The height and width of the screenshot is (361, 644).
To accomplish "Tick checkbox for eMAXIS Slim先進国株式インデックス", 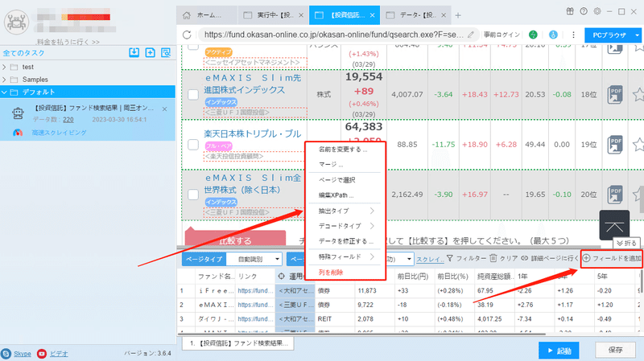I will click(193, 94).
